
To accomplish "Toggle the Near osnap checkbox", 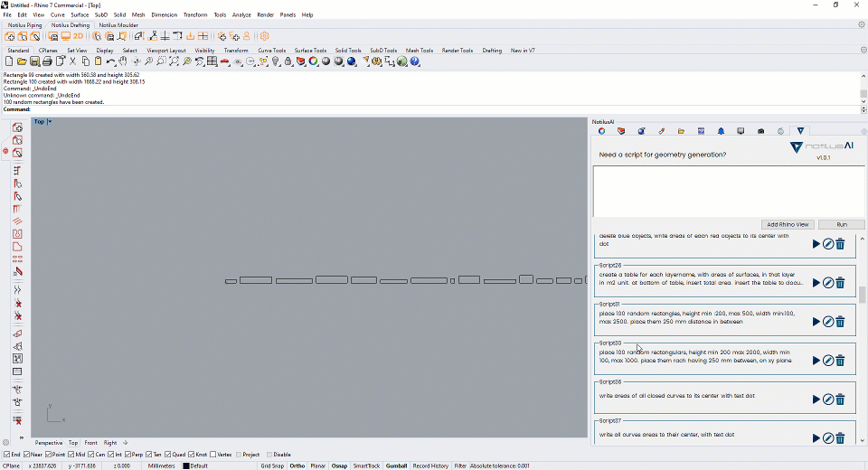I will click(x=26, y=455).
